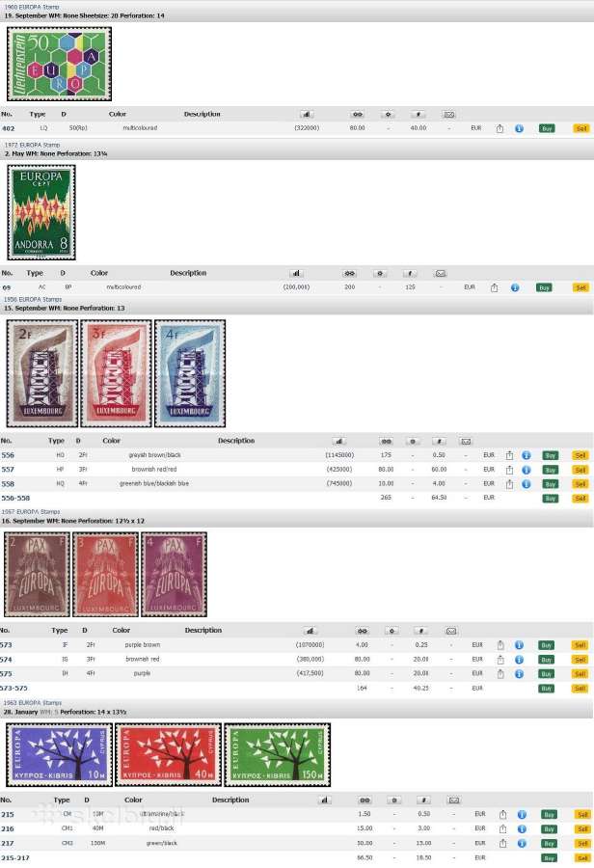Open the 1972 EUROPA Stamp link
Screen dimensions: 594x868
pos(32,145)
